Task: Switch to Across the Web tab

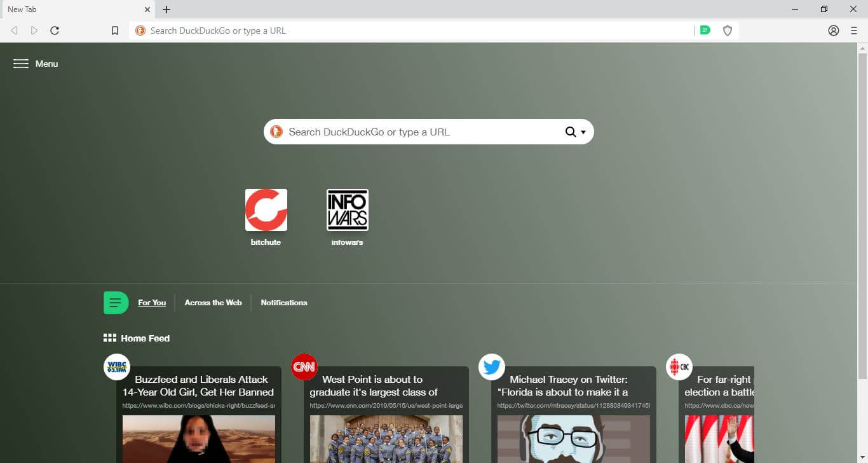Action: pyautogui.click(x=213, y=303)
